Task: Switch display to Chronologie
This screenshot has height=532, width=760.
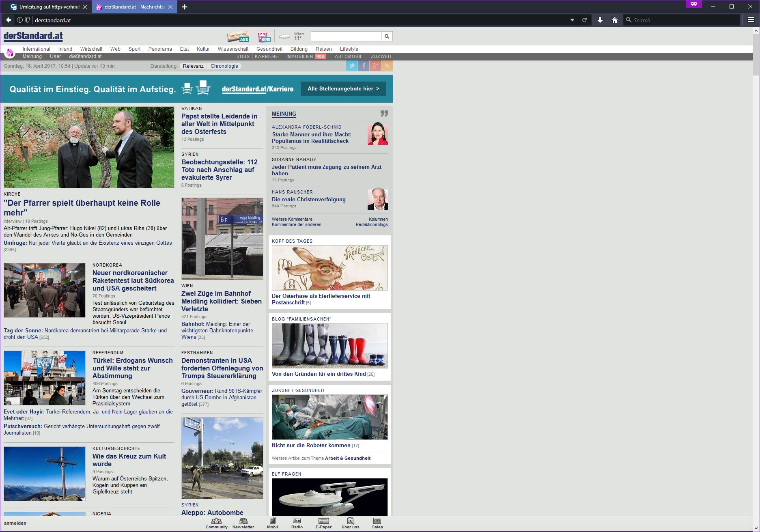Action: coord(224,66)
